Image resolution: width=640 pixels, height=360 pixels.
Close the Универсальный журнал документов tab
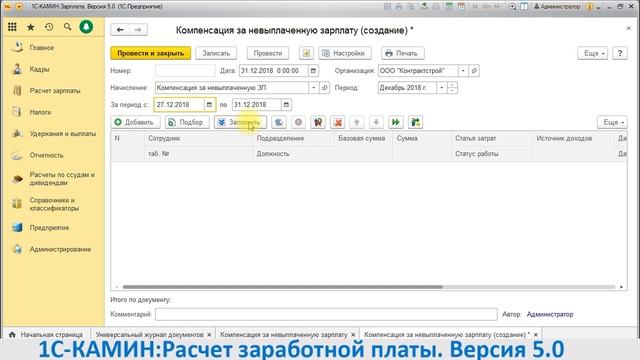click(x=209, y=335)
